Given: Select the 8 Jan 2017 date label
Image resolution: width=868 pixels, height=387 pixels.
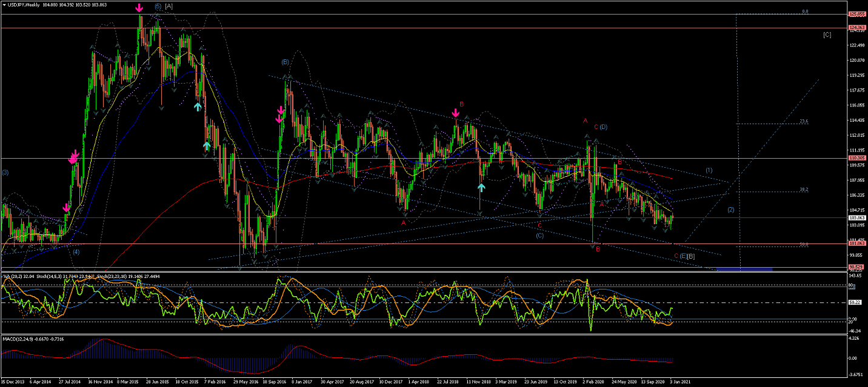Looking at the screenshot, I should click(301, 383).
